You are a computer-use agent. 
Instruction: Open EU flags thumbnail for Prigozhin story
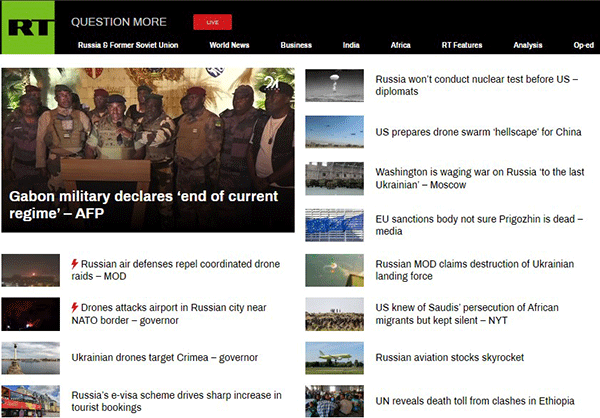click(x=334, y=225)
